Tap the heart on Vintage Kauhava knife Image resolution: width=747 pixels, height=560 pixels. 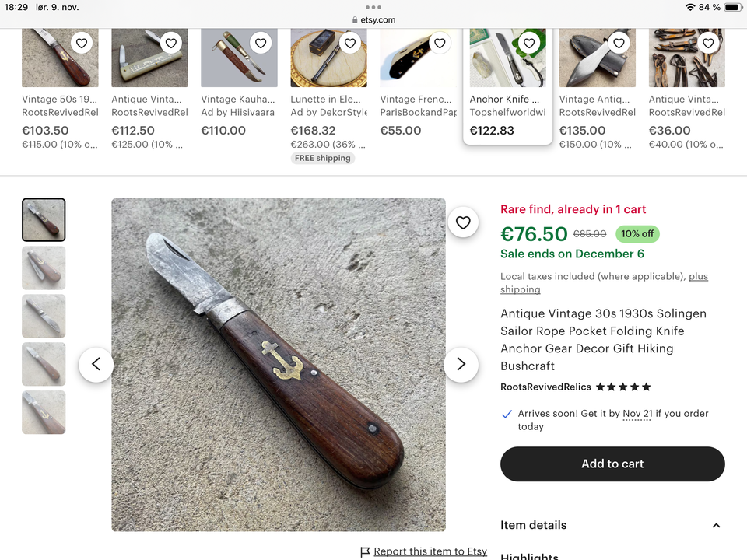(261, 44)
